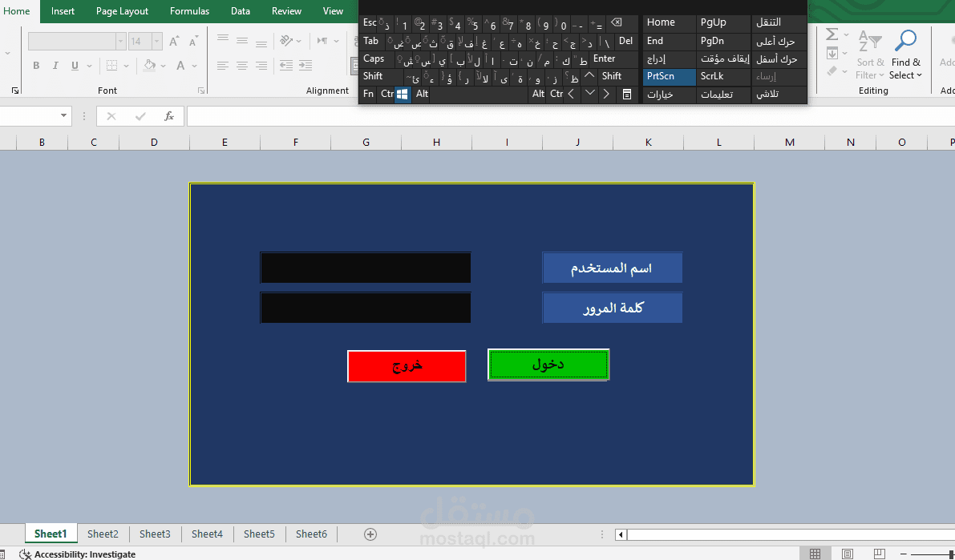Click the Insert Function fx icon

pyautogui.click(x=169, y=115)
